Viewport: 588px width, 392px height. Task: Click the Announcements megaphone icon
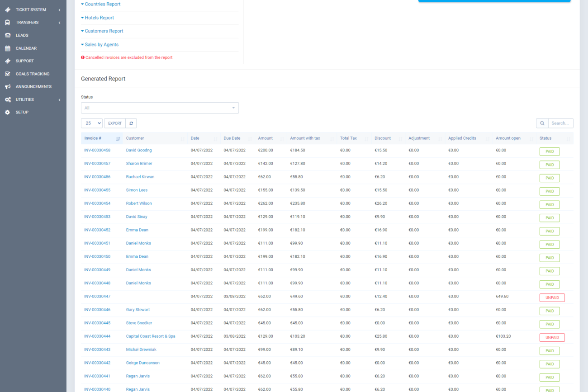[8, 87]
